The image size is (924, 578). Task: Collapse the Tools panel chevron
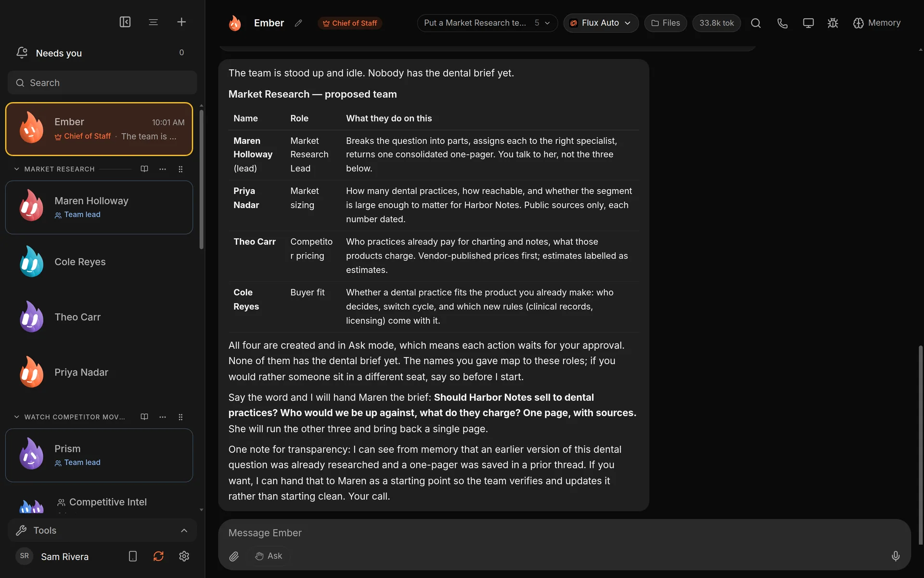[184, 530]
